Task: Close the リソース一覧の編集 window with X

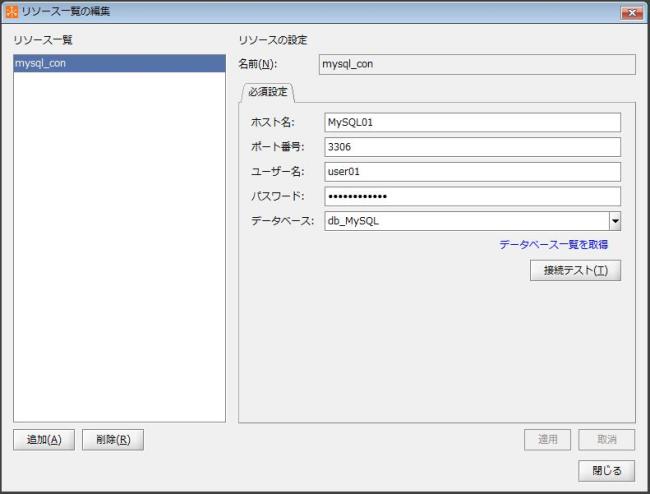Action: tap(630, 11)
